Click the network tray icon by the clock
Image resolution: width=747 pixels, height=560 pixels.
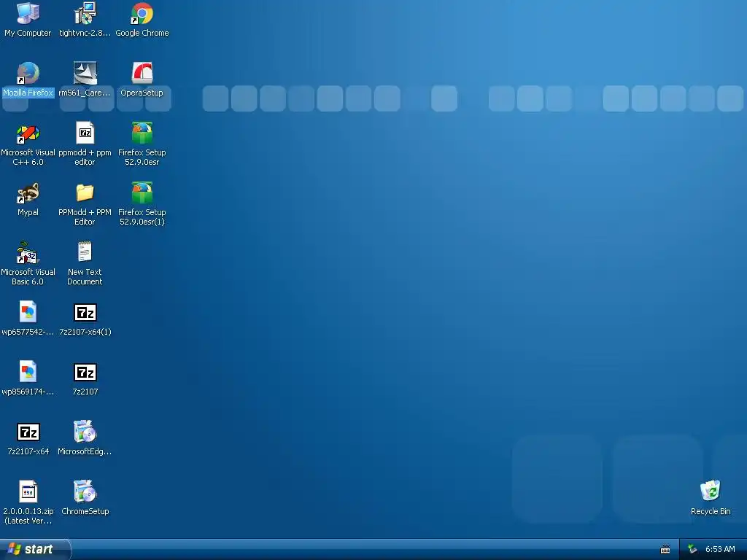click(x=692, y=550)
